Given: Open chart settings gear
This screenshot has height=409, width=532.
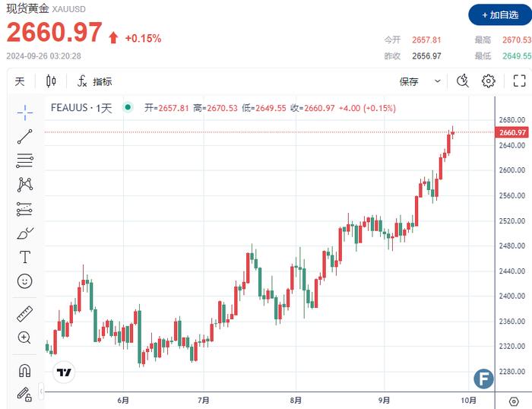Looking at the screenshot, I should 489,81.
